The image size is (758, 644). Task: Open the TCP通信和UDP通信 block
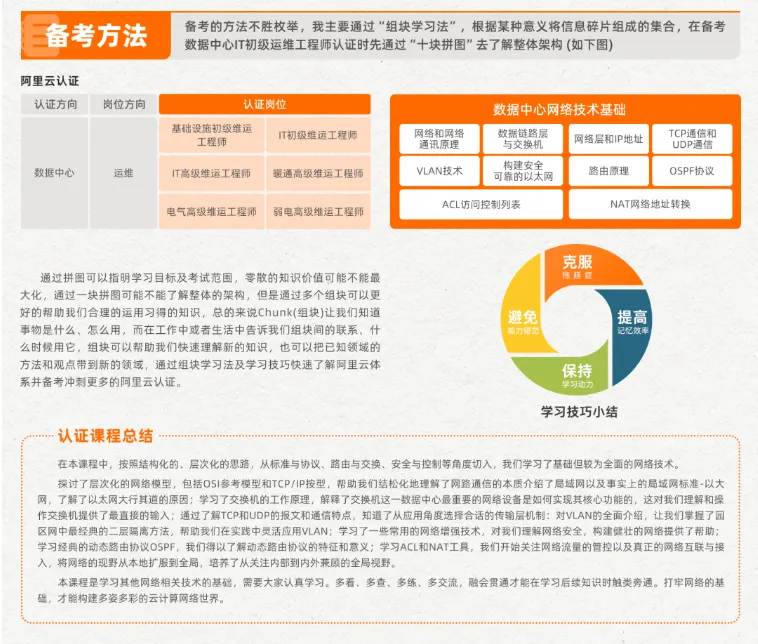pos(692,139)
